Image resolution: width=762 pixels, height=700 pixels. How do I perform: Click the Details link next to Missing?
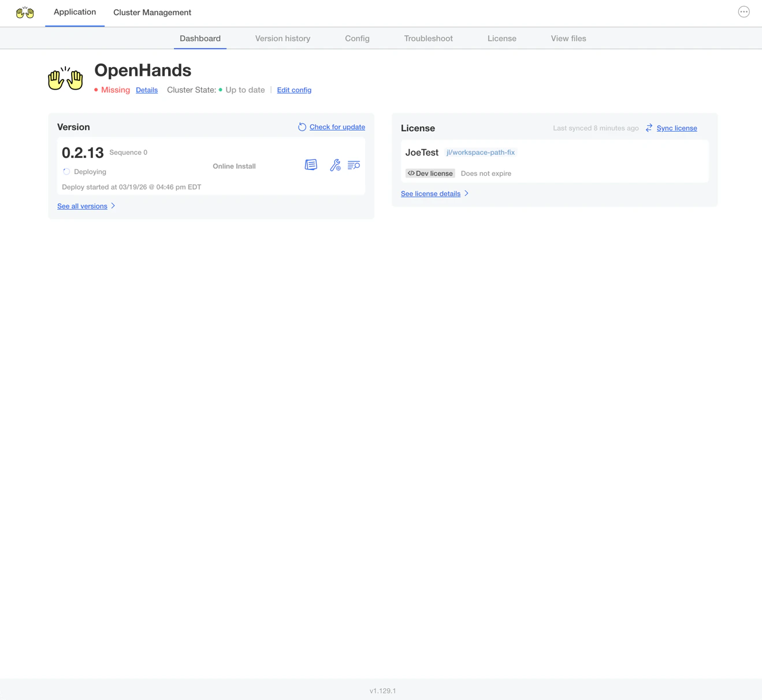147,90
